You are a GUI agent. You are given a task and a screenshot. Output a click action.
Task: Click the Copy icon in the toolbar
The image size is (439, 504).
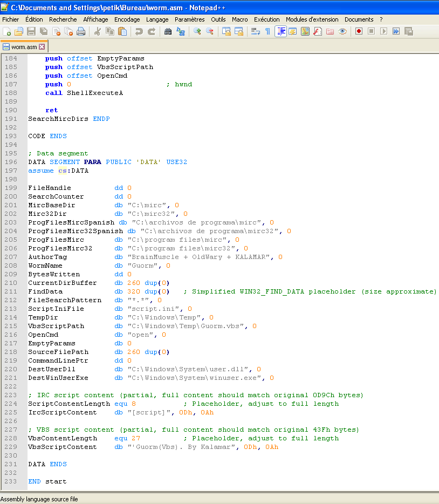(x=110, y=31)
